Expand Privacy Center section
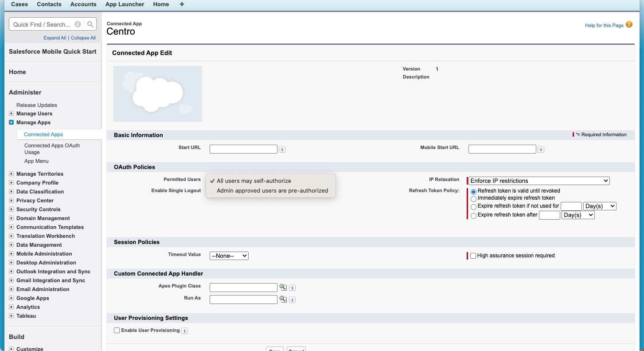This screenshot has height=351, width=644. (12, 201)
